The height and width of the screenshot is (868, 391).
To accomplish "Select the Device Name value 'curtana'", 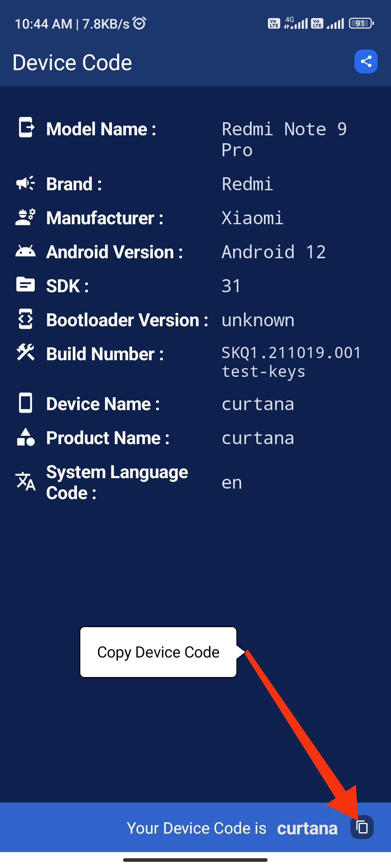I will 258,404.
